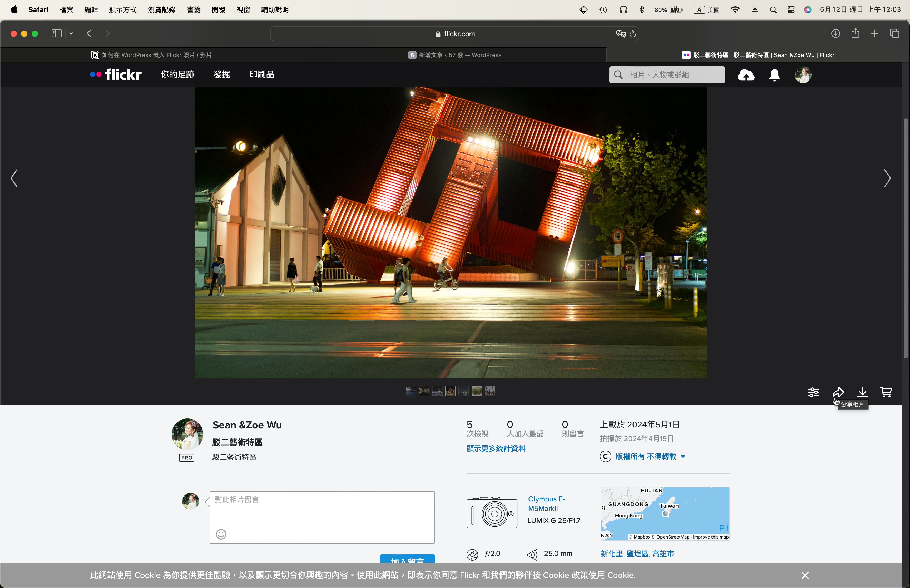Click the emoji smiley in comment box
This screenshot has width=910, height=588.
(x=221, y=534)
